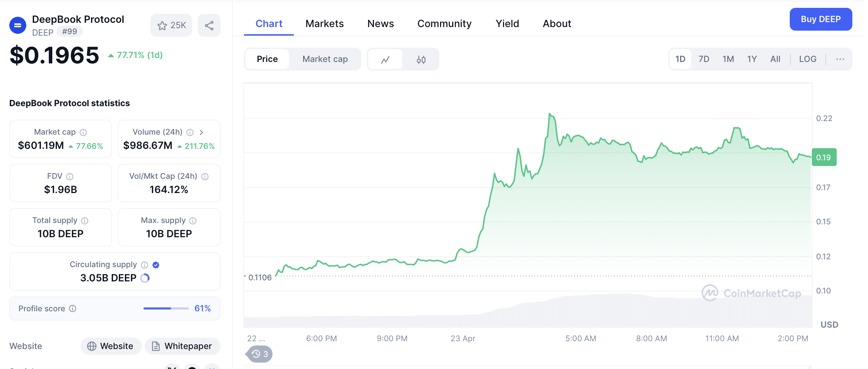Click the verified circulating supply badge
The image size is (868, 369).
click(156, 265)
